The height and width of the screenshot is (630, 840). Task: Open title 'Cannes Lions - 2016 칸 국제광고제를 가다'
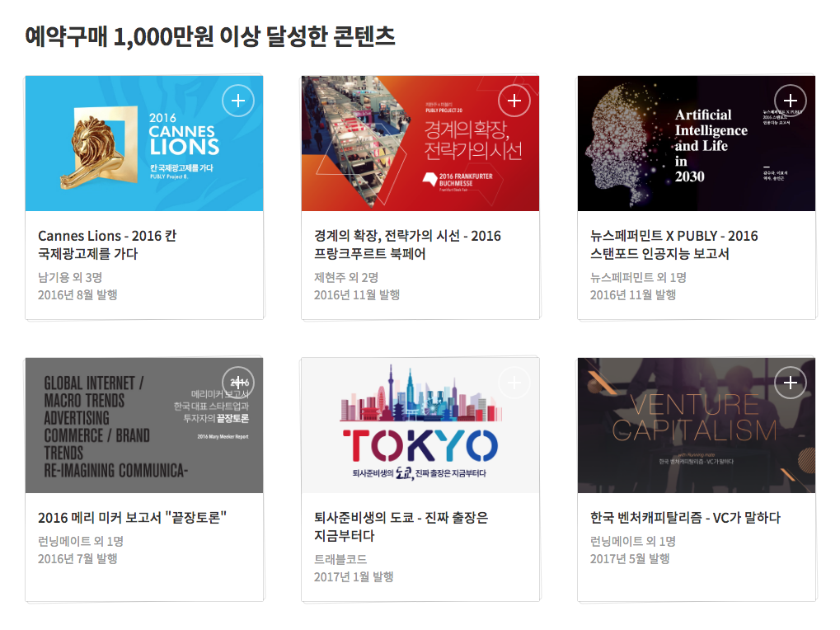[107, 245]
